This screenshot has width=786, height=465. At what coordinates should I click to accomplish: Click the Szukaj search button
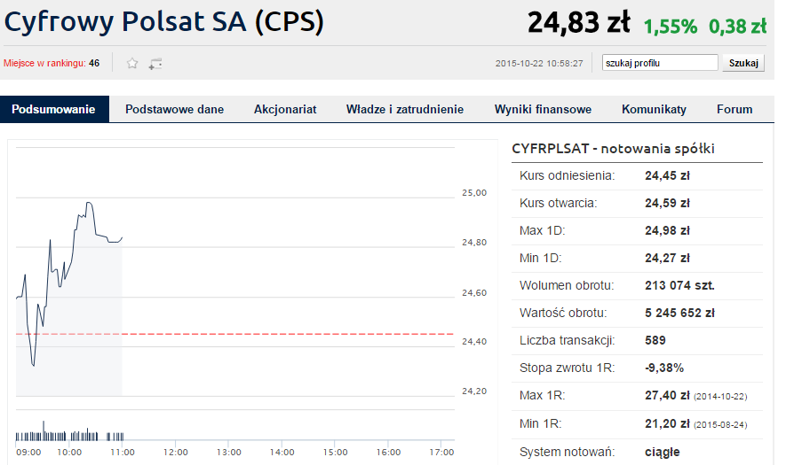743,63
